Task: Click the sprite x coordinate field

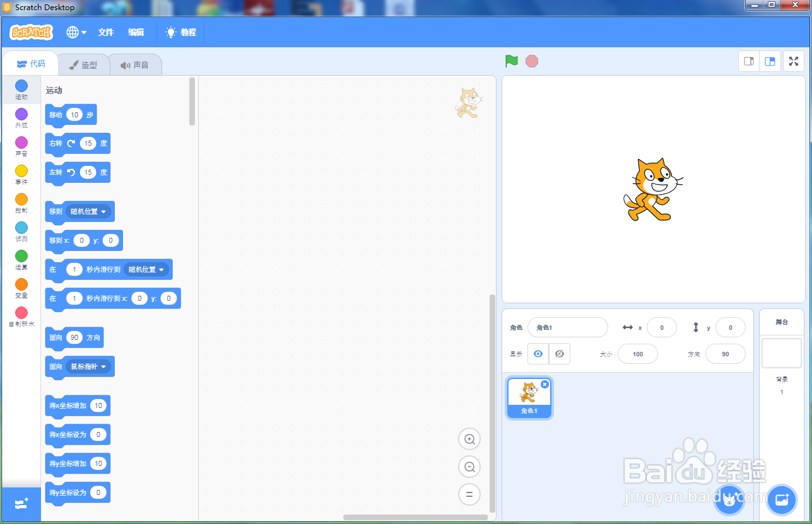Action: click(x=662, y=327)
